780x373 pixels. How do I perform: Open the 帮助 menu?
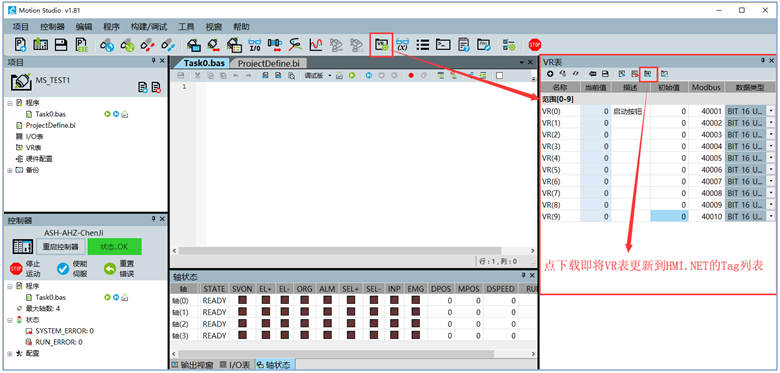(x=241, y=27)
